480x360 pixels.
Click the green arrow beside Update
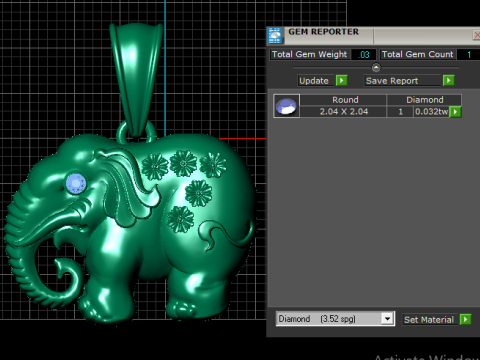(342, 80)
